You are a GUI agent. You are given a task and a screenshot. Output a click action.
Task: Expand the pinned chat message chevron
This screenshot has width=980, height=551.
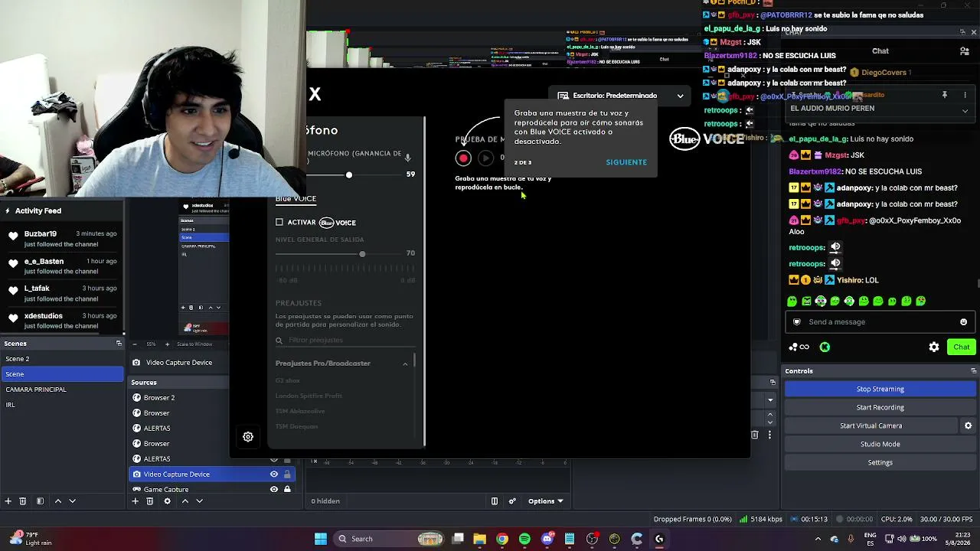click(x=965, y=111)
